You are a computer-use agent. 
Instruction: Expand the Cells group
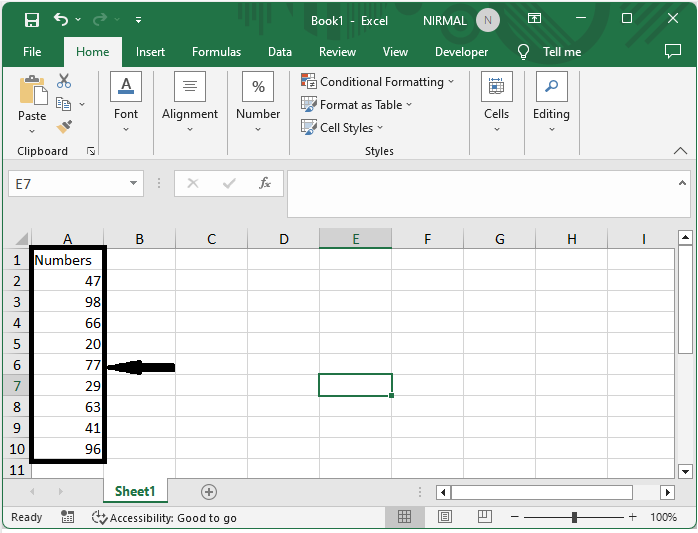pyautogui.click(x=496, y=102)
